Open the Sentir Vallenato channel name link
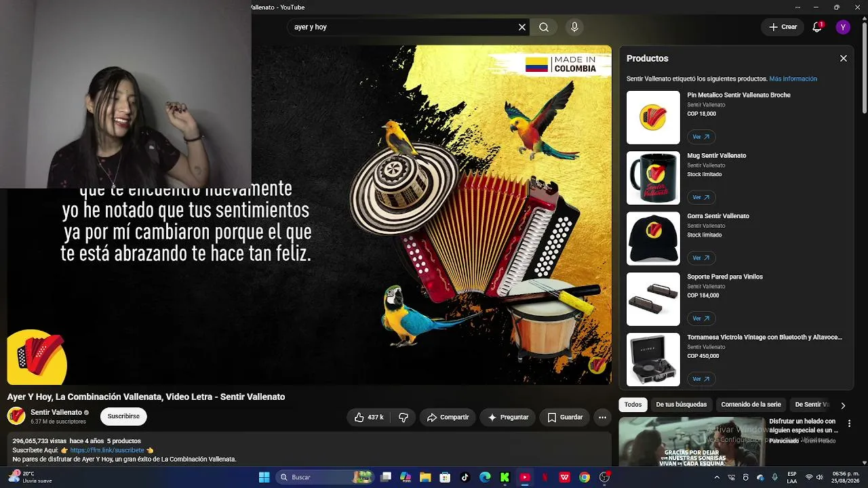This screenshot has width=868, height=488. 56,412
